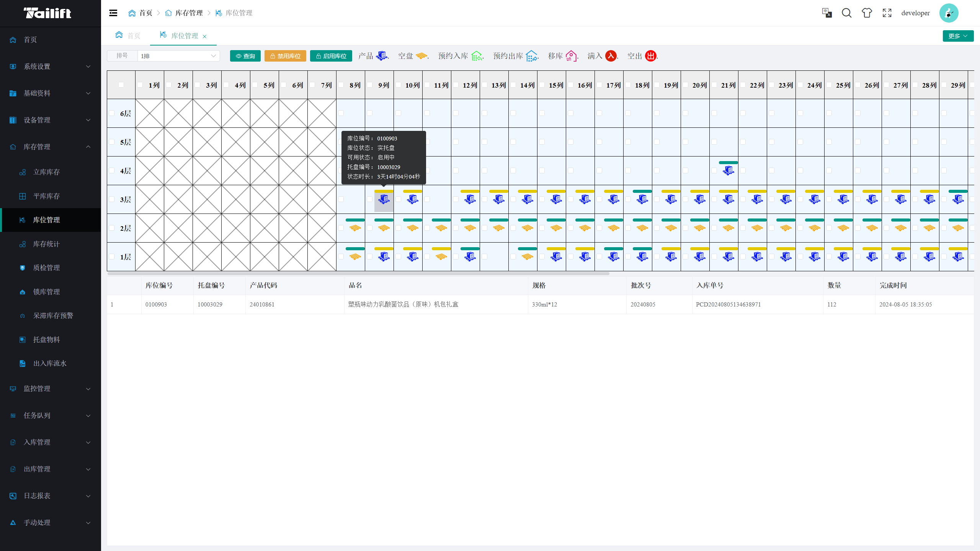Open the theme shirt icon

pos(867,13)
